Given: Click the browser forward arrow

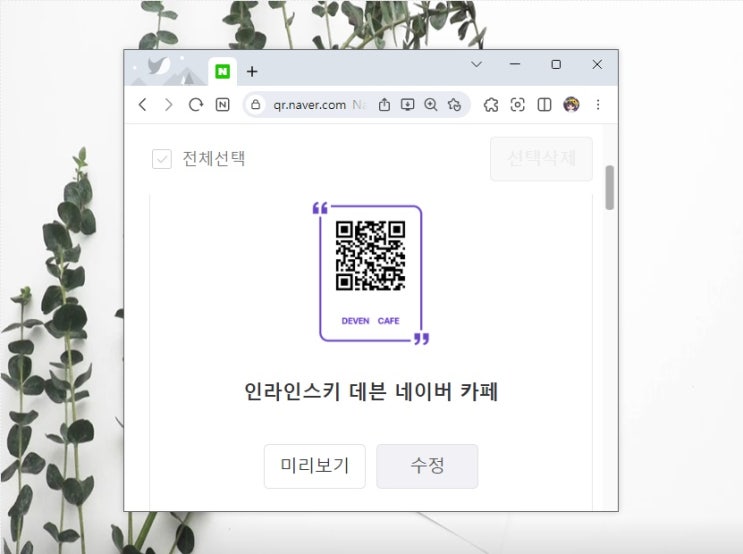Looking at the screenshot, I should pos(168,105).
